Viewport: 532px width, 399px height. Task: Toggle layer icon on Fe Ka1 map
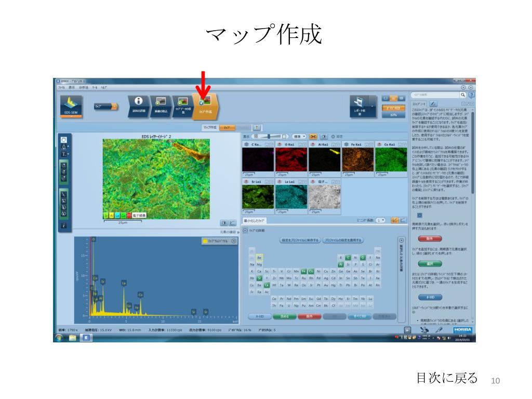point(346,144)
